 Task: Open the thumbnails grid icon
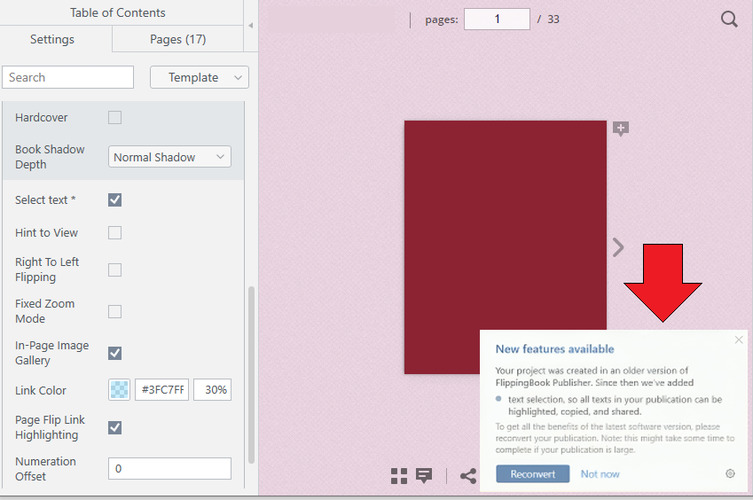(x=399, y=476)
